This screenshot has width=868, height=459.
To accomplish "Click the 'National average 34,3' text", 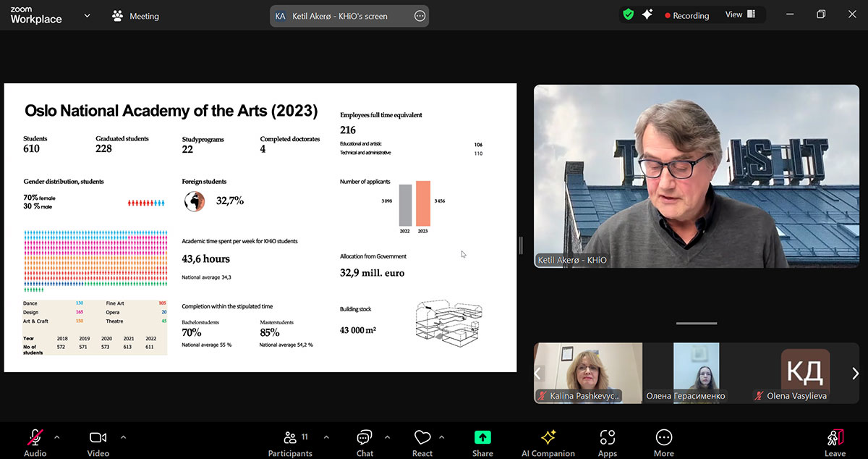I will (x=206, y=277).
